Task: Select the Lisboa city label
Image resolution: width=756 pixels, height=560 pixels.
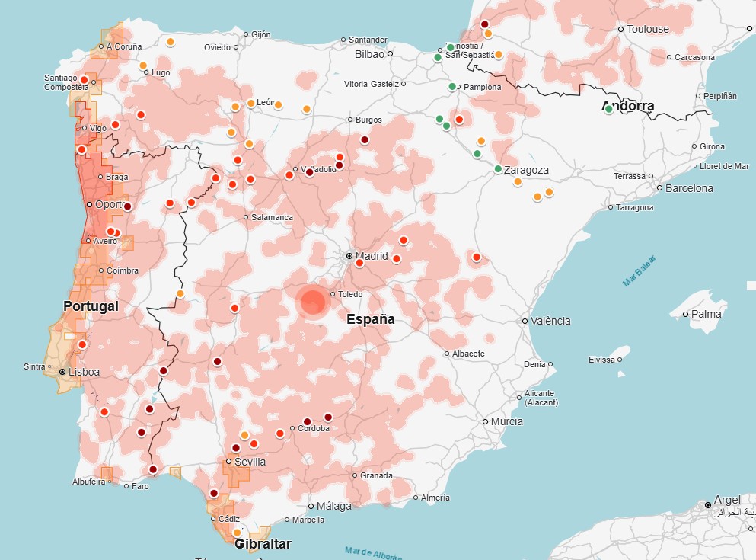Action: 84,372
